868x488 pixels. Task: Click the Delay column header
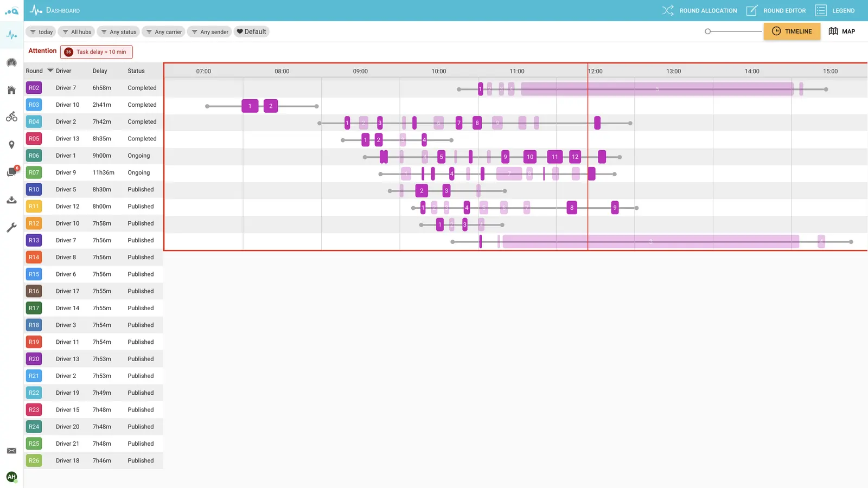[100, 71]
